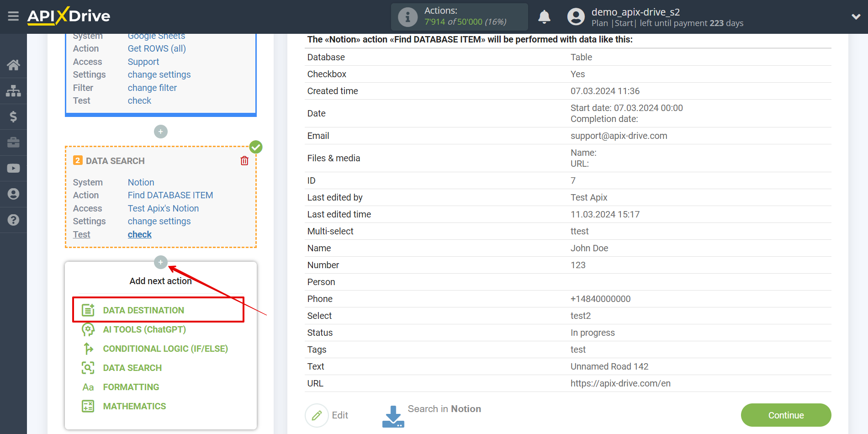868x434 pixels.
Task: Open connections sitemap icon in sidebar
Action: [x=13, y=91]
